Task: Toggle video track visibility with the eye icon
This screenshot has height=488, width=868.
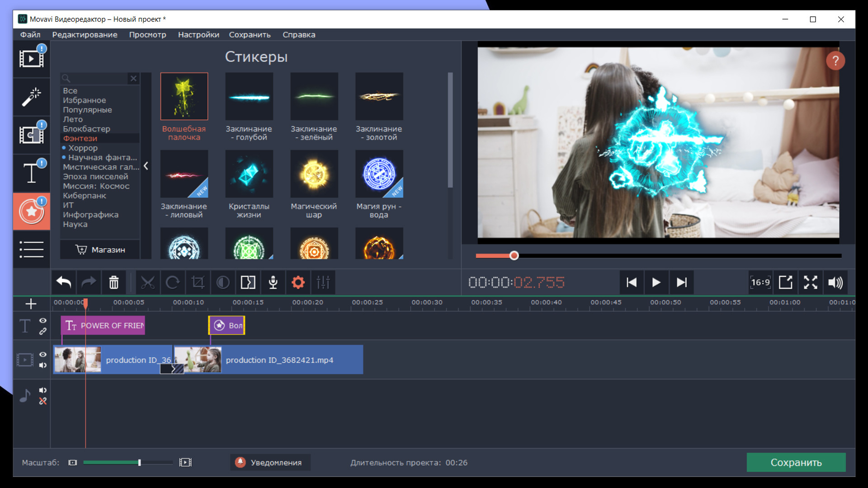Action: click(42, 355)
